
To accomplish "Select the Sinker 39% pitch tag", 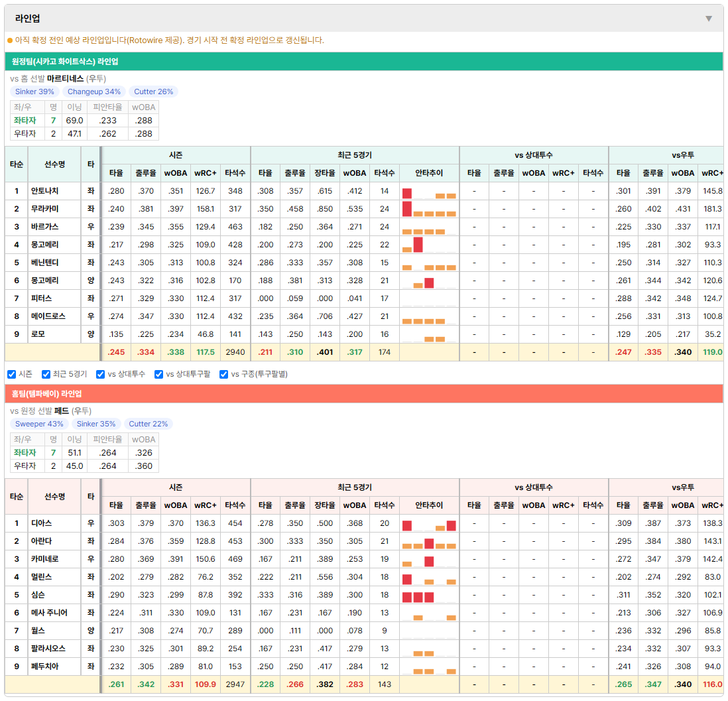I will [35, 92].
